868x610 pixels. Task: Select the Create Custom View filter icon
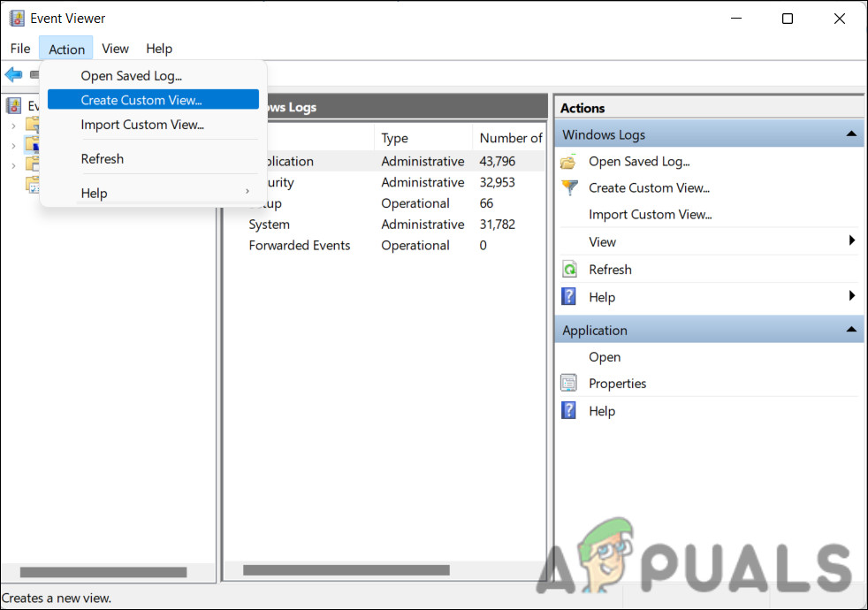569,187
